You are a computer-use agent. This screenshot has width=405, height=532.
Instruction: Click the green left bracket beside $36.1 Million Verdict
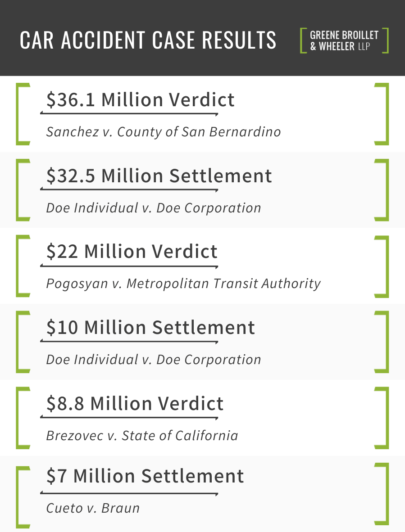pyautogui.click(x=19, y=114)
